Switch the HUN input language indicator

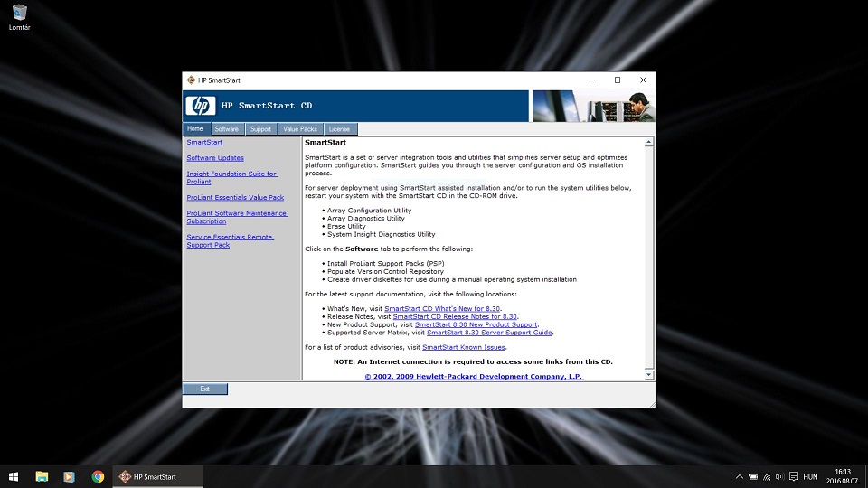[810, 477]
